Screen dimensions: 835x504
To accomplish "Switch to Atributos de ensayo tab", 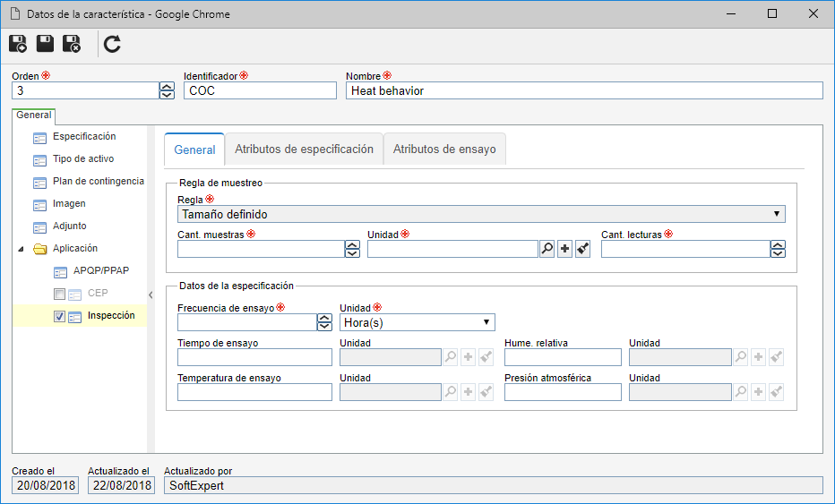I will click(x=444, y=149).
